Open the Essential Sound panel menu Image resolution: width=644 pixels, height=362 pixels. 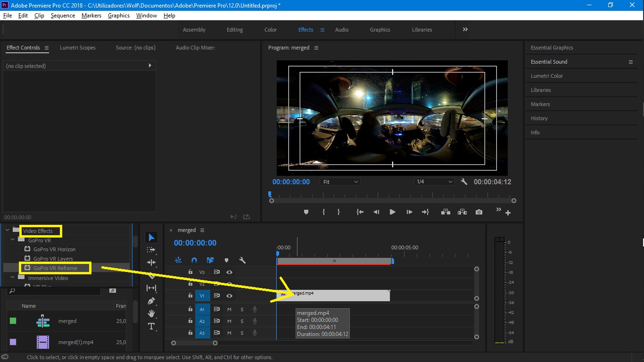click(631, 62)
